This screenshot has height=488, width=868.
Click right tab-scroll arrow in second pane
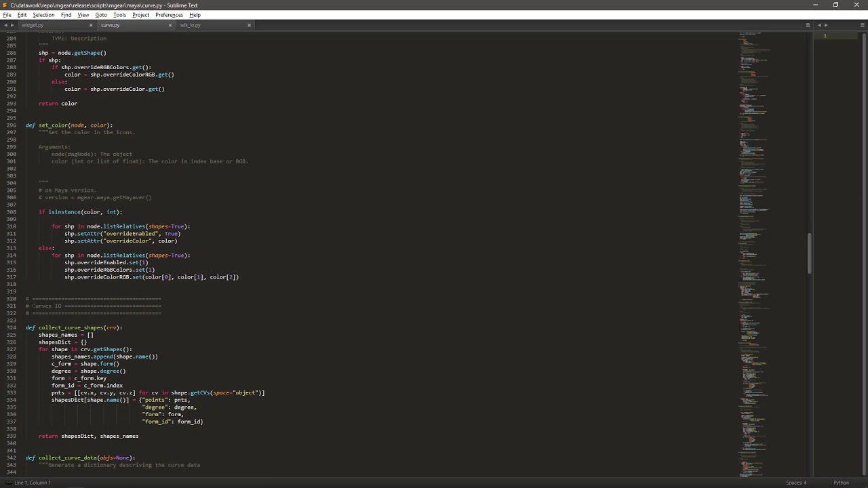826,25
